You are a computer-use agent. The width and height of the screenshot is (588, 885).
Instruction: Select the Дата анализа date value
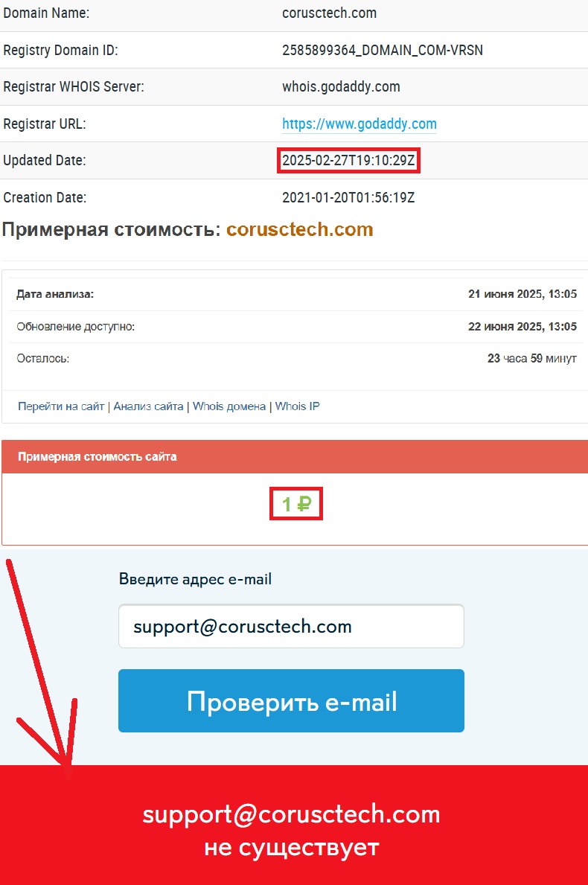point(523,294)
